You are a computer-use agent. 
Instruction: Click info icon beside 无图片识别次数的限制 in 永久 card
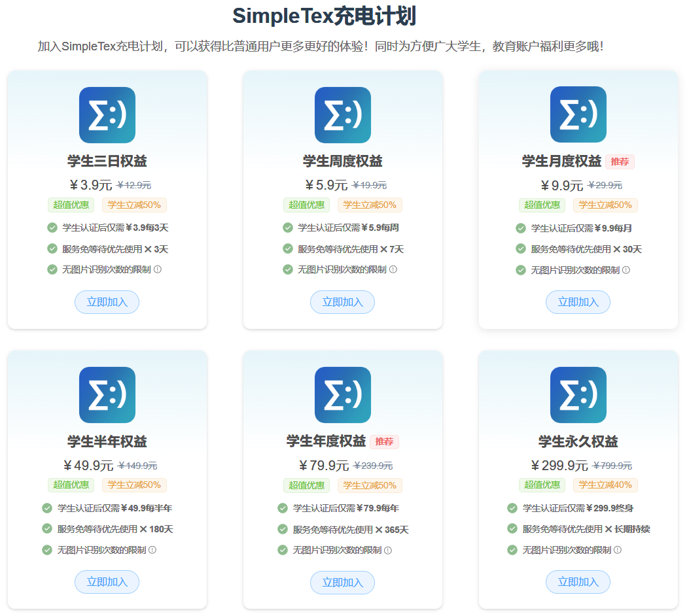click(x=618, y=550)
